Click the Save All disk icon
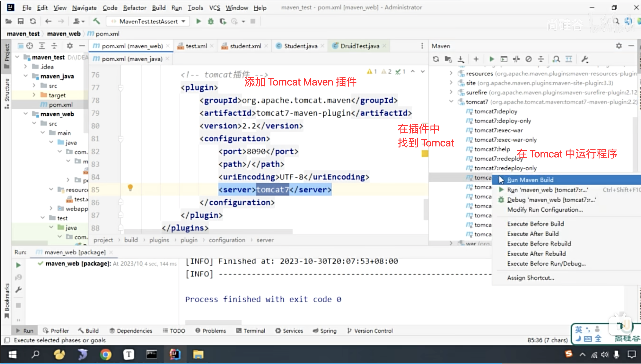 click(21, 22)
